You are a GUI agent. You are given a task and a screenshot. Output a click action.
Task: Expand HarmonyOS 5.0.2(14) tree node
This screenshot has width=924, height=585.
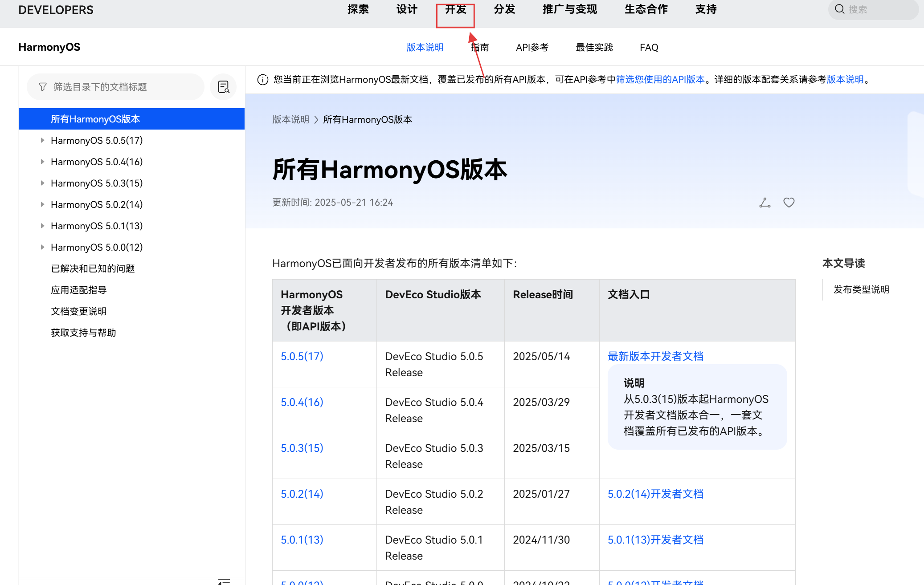click(42, 204)
